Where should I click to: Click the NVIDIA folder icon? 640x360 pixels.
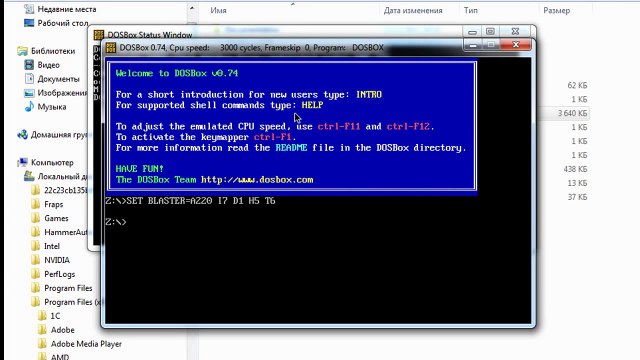[x=36, y=260]
